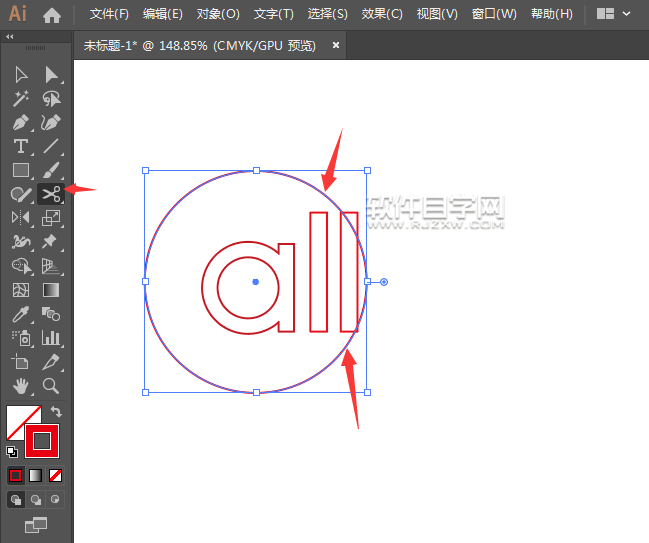Image resolution: width=649 pixels, height=543 pixels.
Task: Select the Perspective Grid tool
Action: [51, 266]
